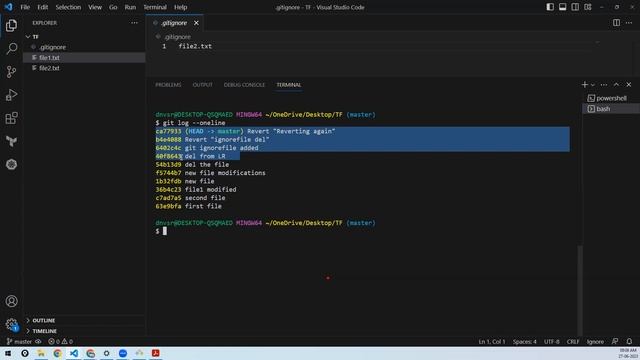Toggle the secondary side bar
640x360 pixels.
coord(575,7)
